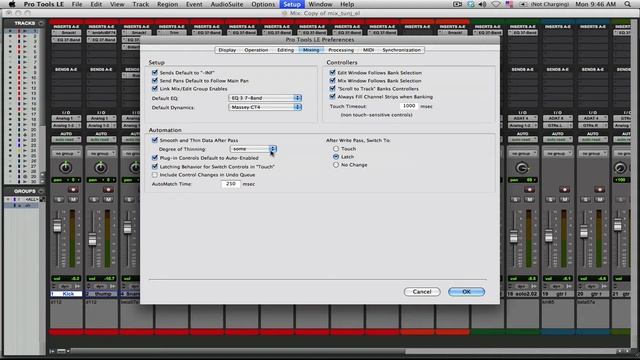The height and width of the screenshot is (360, 640).
Task: Open the Default EQ dropdown
Action: pos(265,98)
